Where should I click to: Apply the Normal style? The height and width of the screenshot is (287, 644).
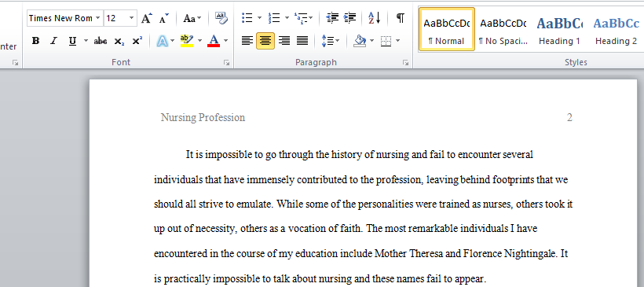tap(446, 29)
